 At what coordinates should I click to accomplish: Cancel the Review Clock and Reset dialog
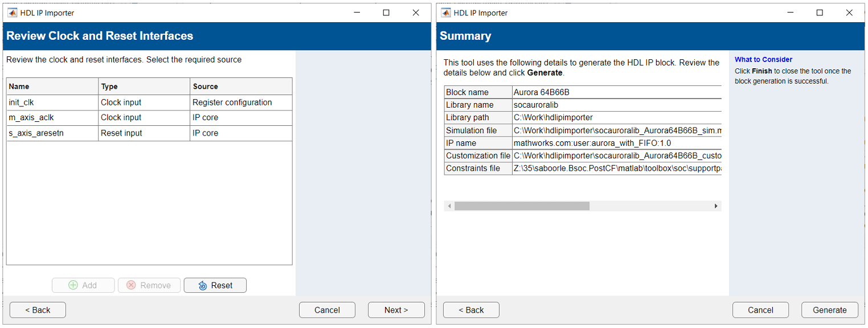point(327,310)
